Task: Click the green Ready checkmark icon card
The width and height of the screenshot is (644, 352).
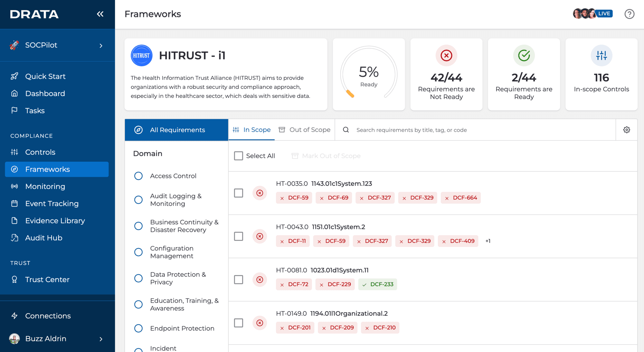Action: (x=524, y=55)
